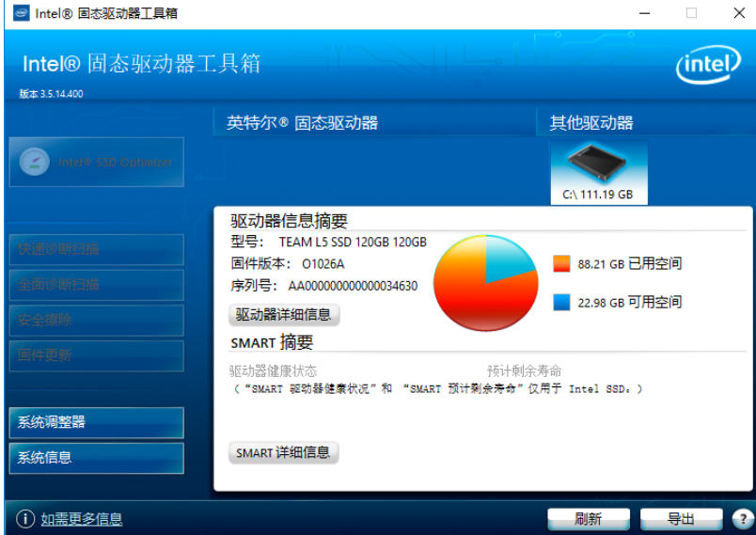Select the 英特尔 固态驱动器 section header
This screenshot has height=535, width=756.
click(302, 123)
